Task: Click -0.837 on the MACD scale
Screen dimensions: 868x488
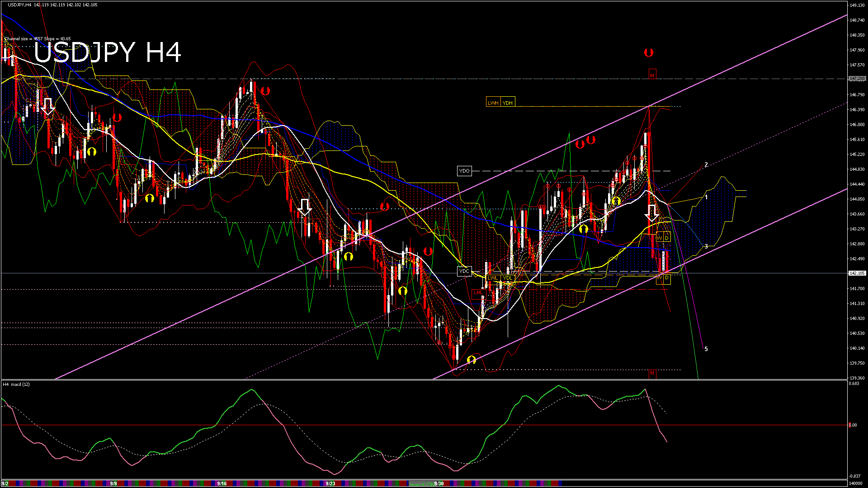Action: click(x=854, y=476)
